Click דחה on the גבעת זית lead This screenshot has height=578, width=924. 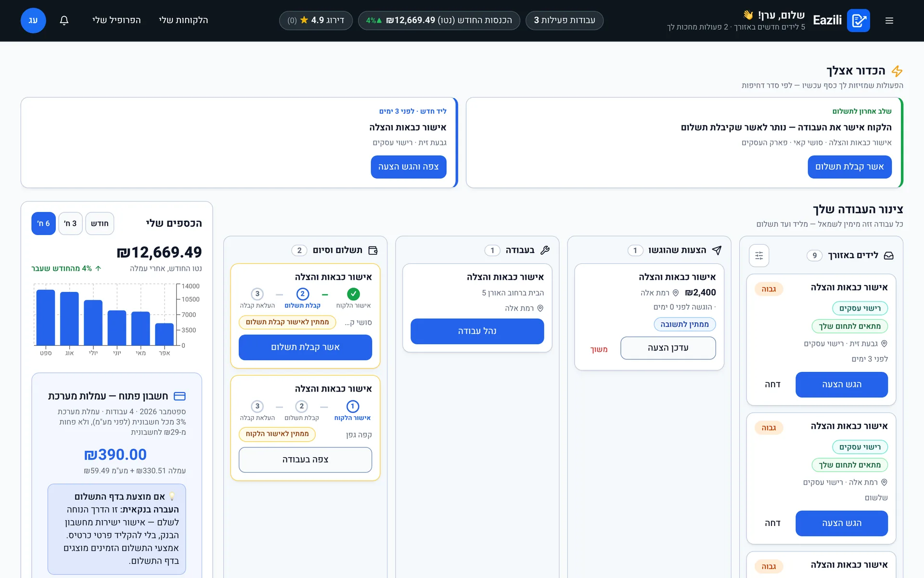[x=772, y=384]
